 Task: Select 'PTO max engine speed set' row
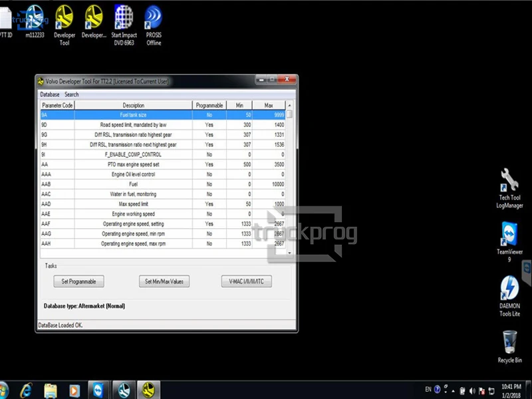163,164
